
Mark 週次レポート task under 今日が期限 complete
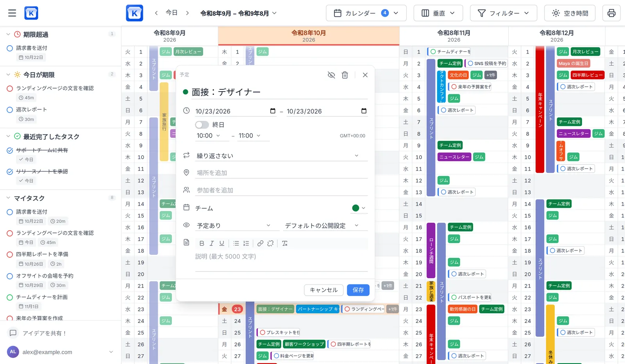(x=10, y=110)
